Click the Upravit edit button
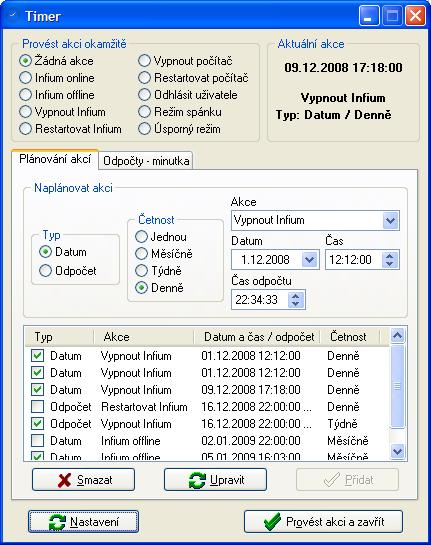The height and width of the screenshot is (545, 431). point(216,480)
